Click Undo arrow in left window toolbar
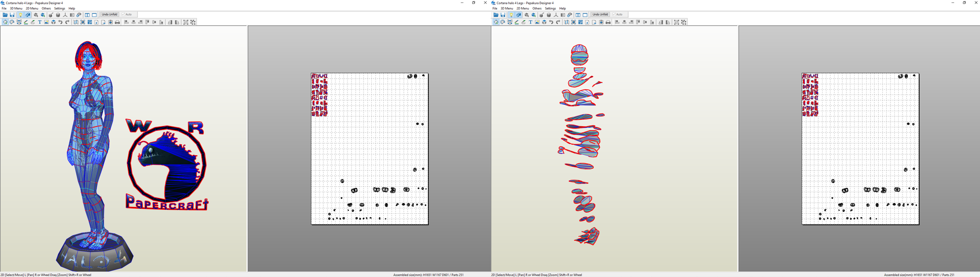Image resolution: width=980 pixels, height=277 pixels. 60,22
